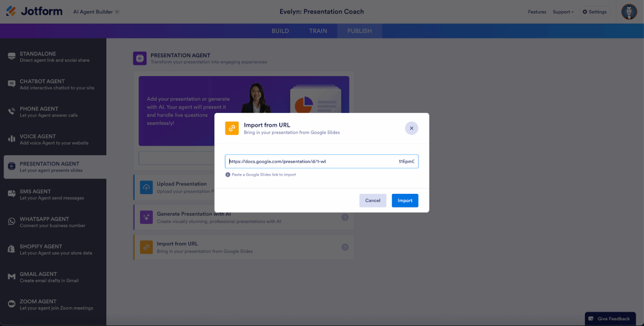
Task: Click the Google Slides URL input field
Action: 321,161
